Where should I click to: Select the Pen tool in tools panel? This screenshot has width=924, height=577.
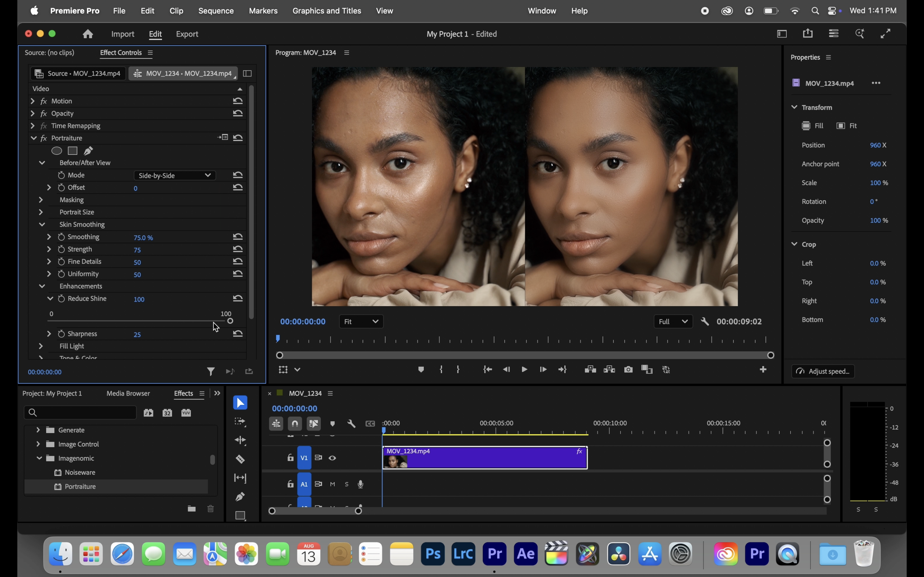click(240, 497)
